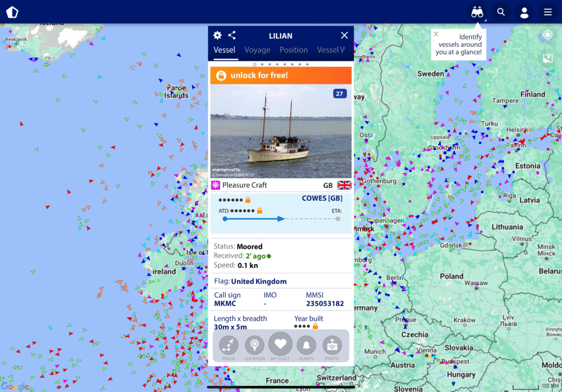Click the United Kingdom flag icon
The width and height of the screenshot is (562, 392).
click(x=344, y=185)
